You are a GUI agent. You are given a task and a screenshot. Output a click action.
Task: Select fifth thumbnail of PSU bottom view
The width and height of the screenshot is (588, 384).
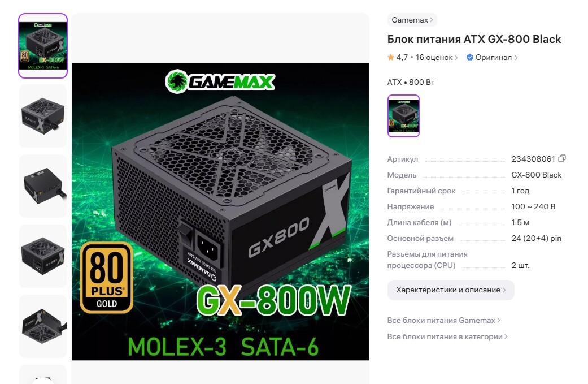click(43, 326)
